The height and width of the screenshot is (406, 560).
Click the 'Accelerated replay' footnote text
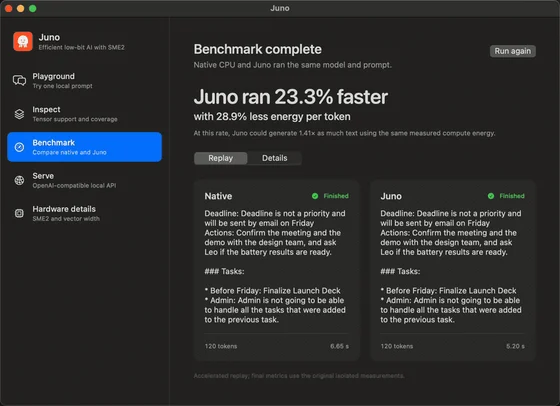pyautogui.click(x=299, y=376)
